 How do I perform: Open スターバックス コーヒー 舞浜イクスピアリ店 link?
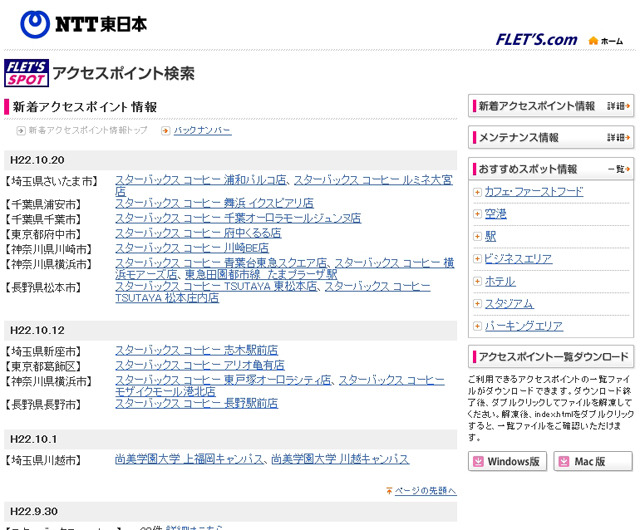[x=214, y=203]
